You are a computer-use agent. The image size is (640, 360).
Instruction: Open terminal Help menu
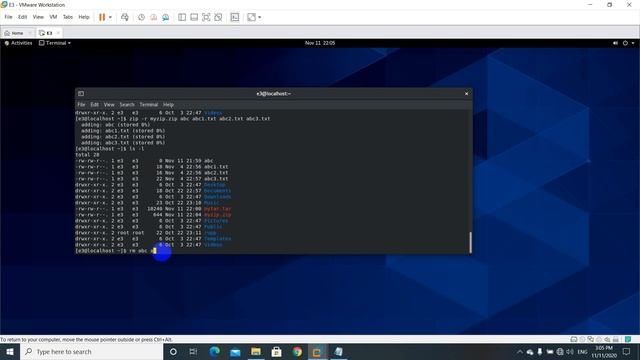(168, 104)
